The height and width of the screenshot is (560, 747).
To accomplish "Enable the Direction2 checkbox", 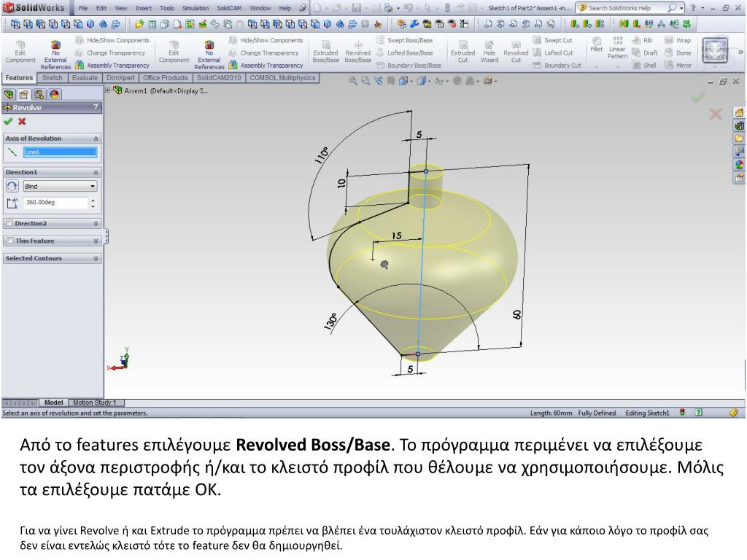I will [x=9, y=223].
